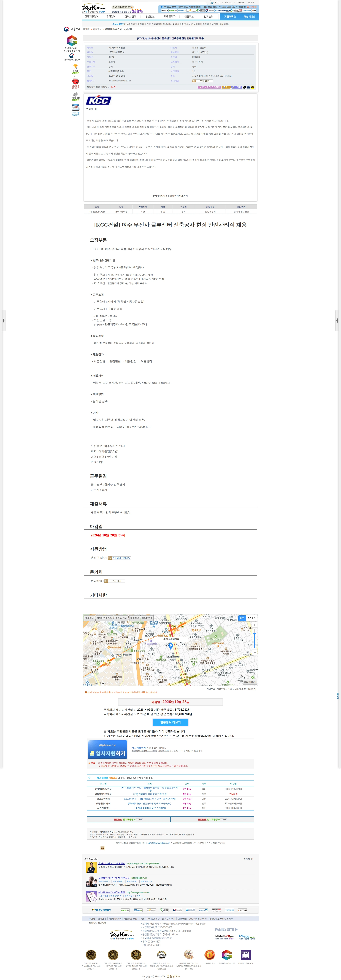Click the 연봉정보 더보기 button

[x=170, y=722]
